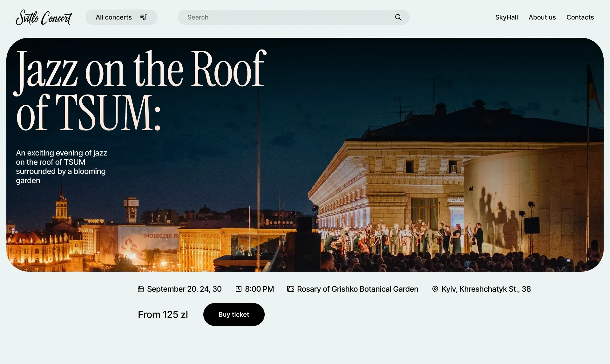This screenshot has height=364, width=610.
Task: Select the September 20, 24, 30 dates text
Action: [184, 289]
